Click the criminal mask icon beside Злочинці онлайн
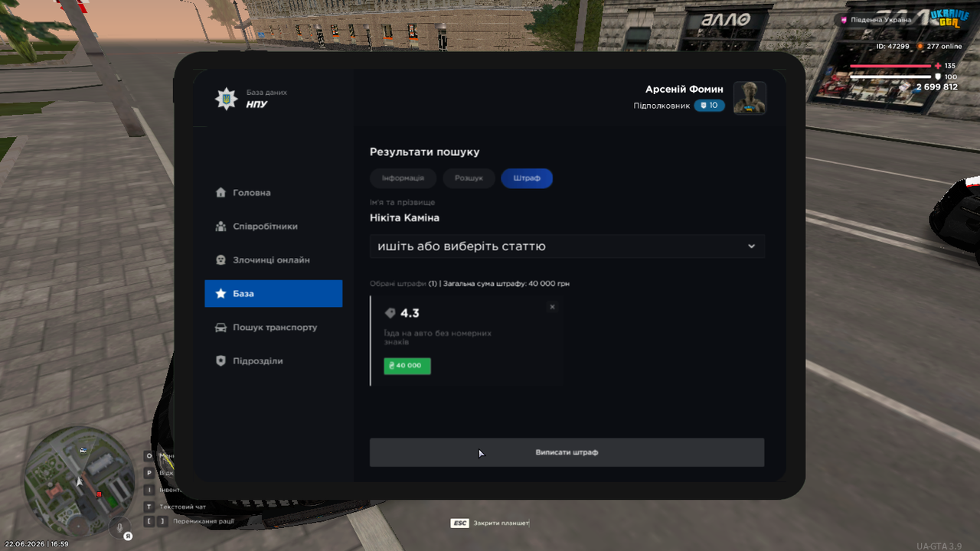Image resolution: width=980 pixels, height=551 pixels. [220, 260]
